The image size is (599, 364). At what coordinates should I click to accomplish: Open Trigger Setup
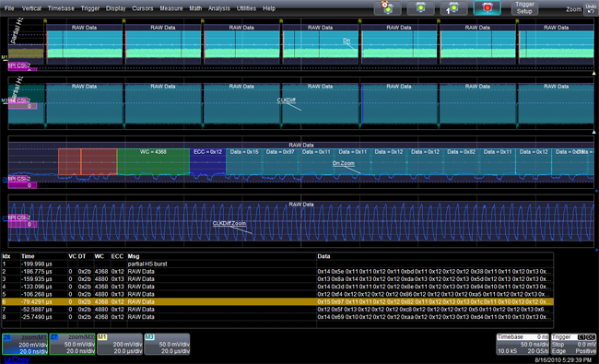pos(524,7)
